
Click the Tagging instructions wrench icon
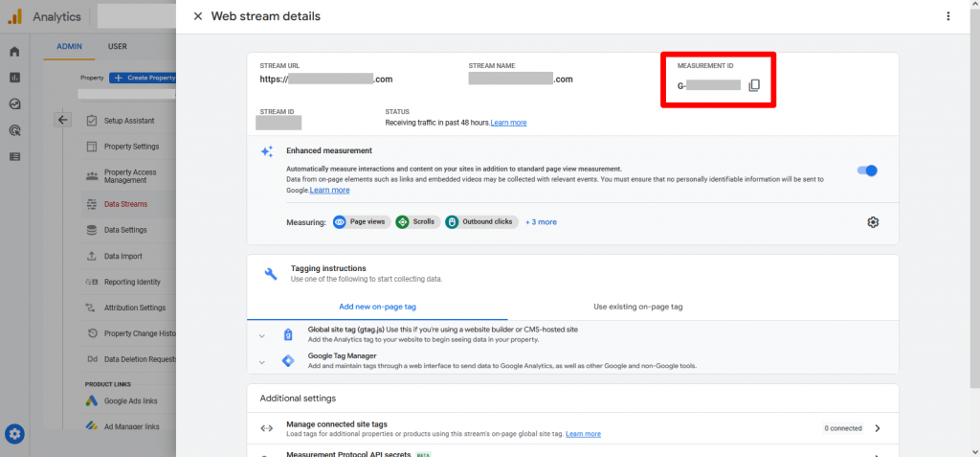tap(271, 274)
